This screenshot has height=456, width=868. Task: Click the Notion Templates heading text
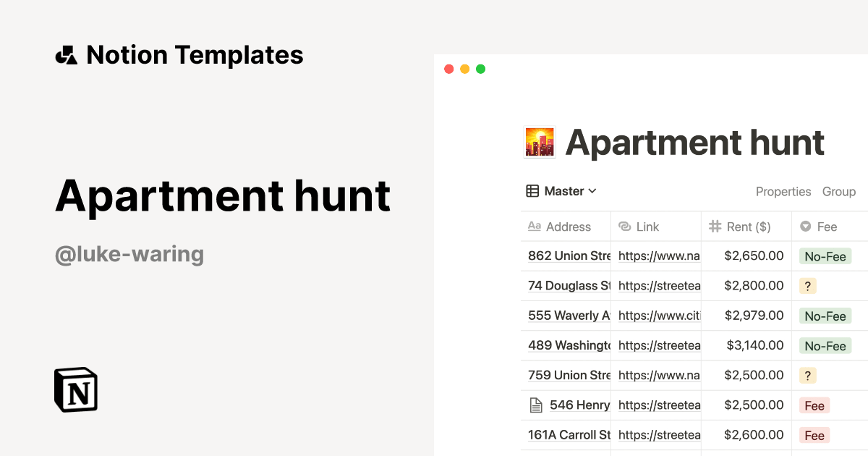[x=195, y=55]
